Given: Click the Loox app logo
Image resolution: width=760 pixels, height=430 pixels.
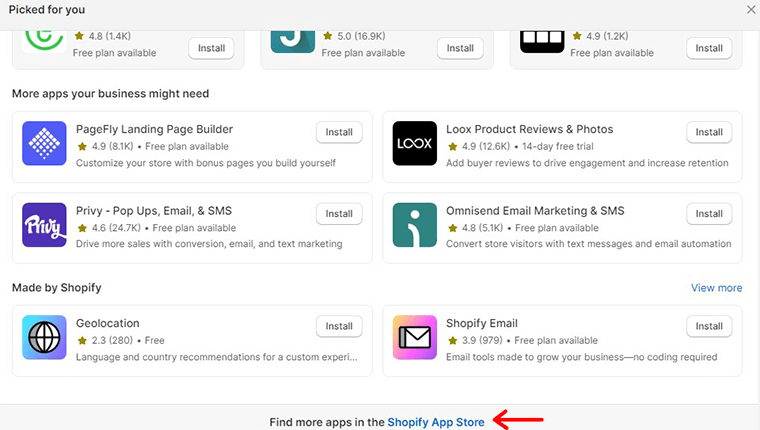Looking at the screenshot, I should coord(414,143).
